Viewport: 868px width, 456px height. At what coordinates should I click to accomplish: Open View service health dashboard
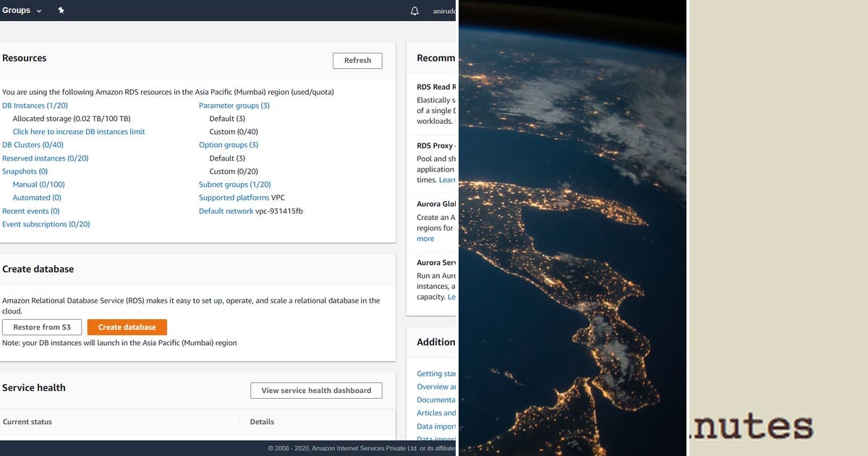click(316, 390)
